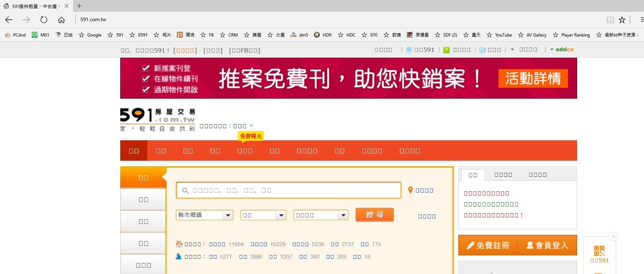This screenshot has width=644, height=274.
Task: Open the HDC bookmark
Action: (346, 35)
